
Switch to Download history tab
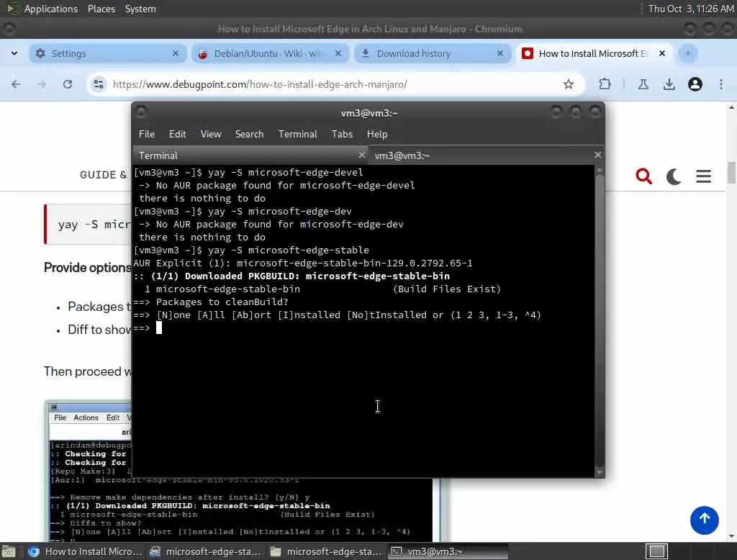tap(433, 53)
